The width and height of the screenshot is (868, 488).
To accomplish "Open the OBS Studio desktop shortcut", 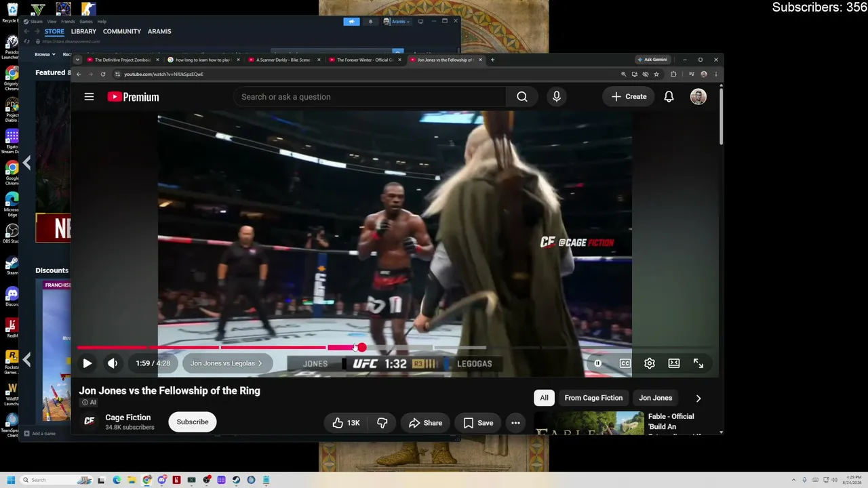I will pyautogui.click(x=12, y=233).
